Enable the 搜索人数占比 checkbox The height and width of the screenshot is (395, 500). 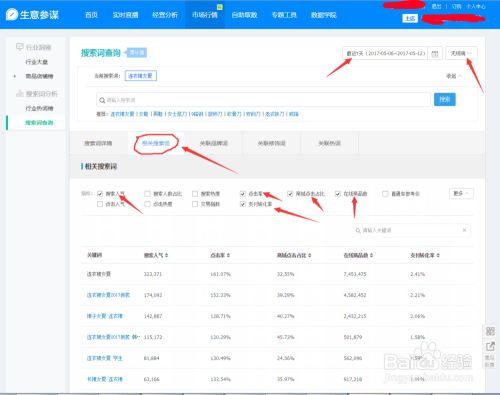147,194
